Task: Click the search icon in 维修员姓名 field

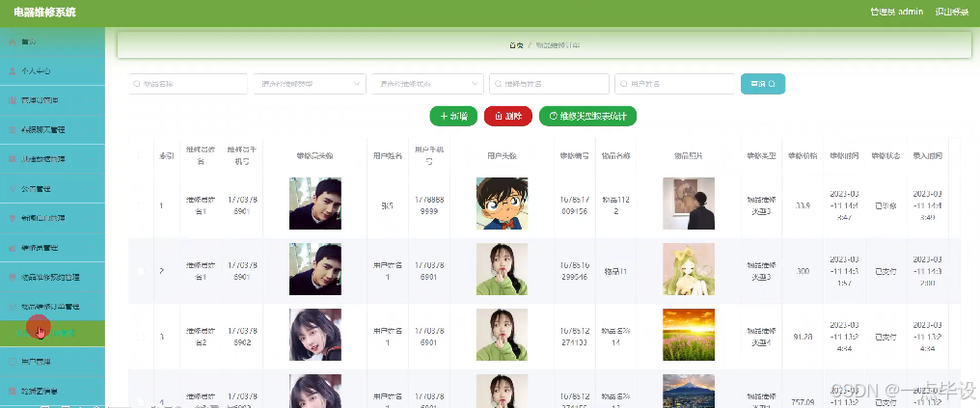Action: click(498, 84)
